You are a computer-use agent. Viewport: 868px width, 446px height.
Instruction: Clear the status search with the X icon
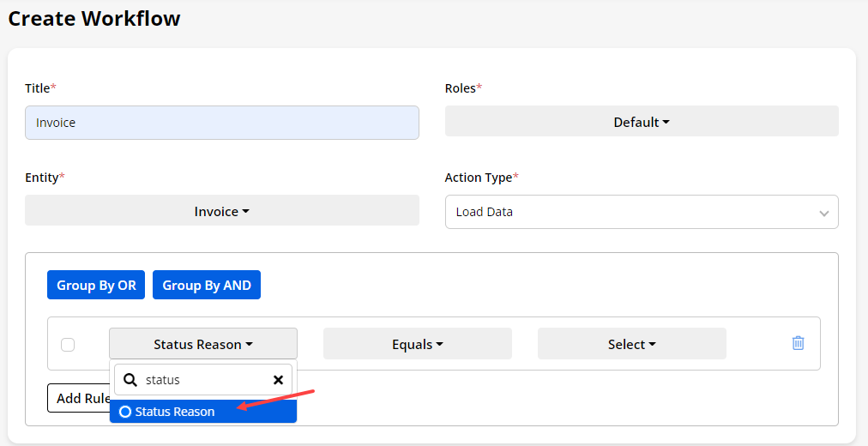(x=278, y=379)
